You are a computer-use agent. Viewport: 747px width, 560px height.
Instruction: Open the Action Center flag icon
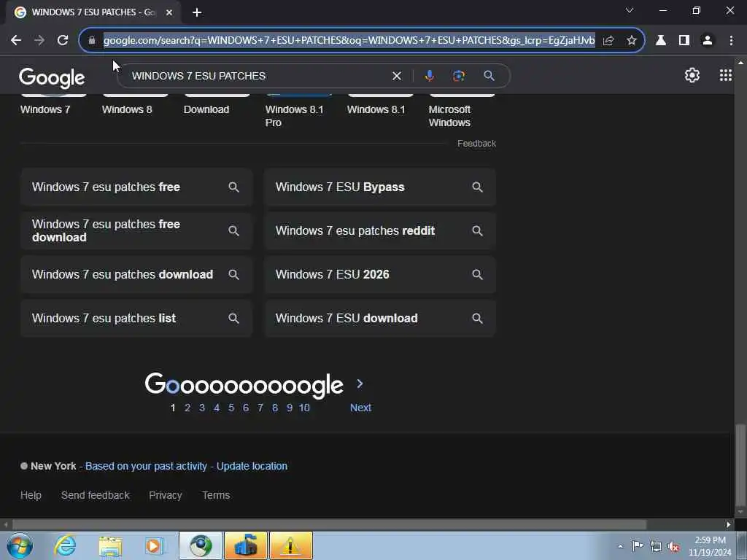coord(638,546)
